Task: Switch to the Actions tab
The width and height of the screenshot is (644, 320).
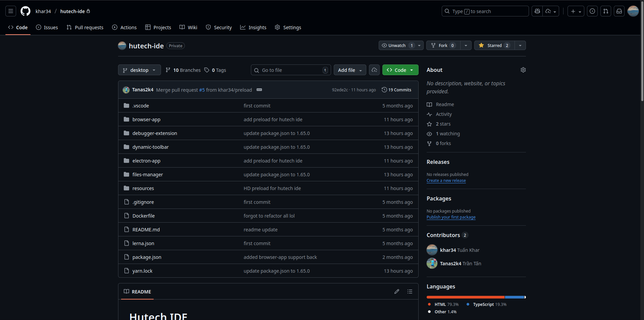Action: [124, 28]
